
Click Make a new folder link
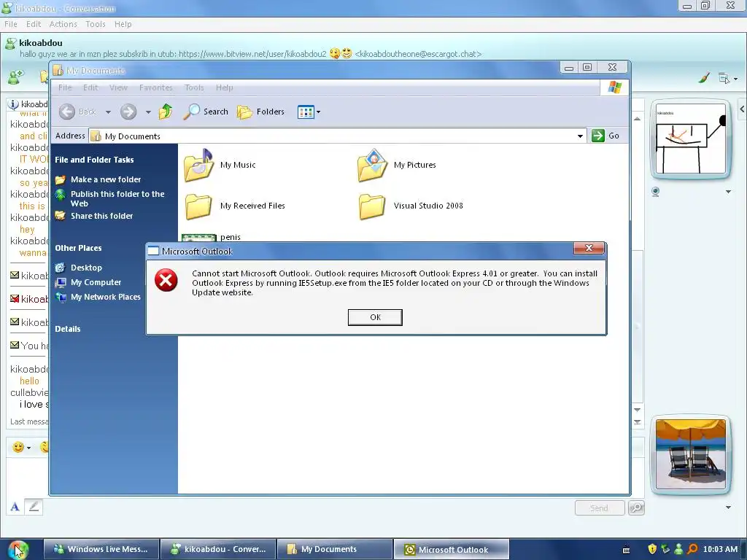tap(106, 179)
